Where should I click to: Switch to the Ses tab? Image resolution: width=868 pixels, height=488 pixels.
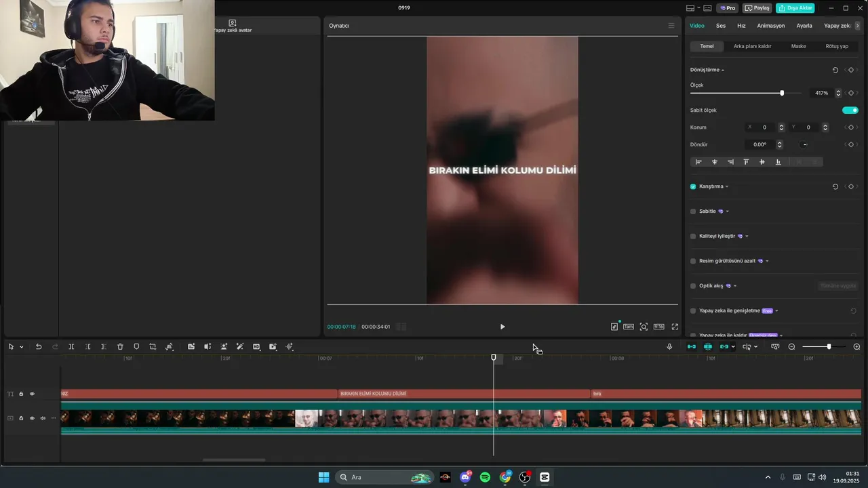click(x=721, y=26)
